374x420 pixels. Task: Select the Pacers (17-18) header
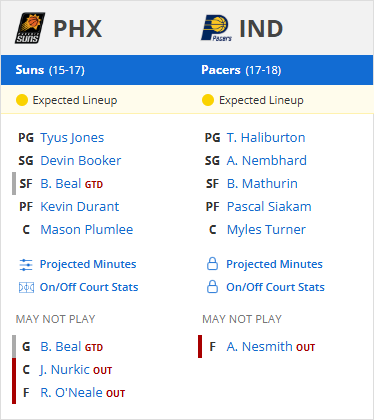(241, 70)
